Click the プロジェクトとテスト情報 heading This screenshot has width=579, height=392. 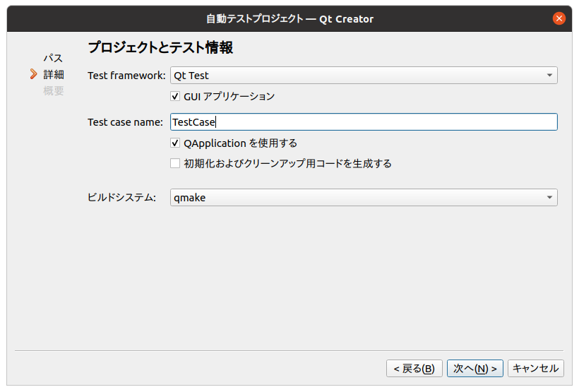(x=160, y=47)
